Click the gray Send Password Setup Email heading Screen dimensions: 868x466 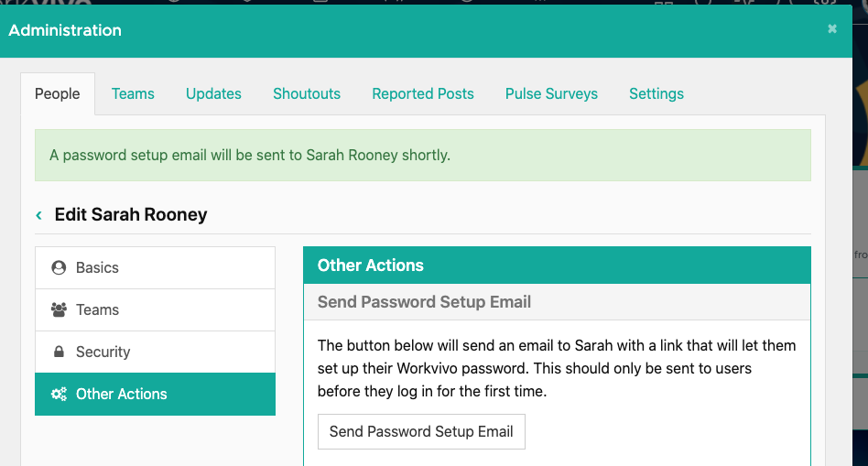tap(424, 302)
